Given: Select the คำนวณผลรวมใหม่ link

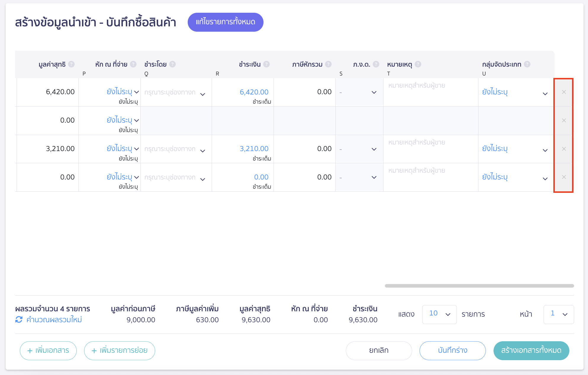Looking at the screenshot, I should (x=53, y=320).
